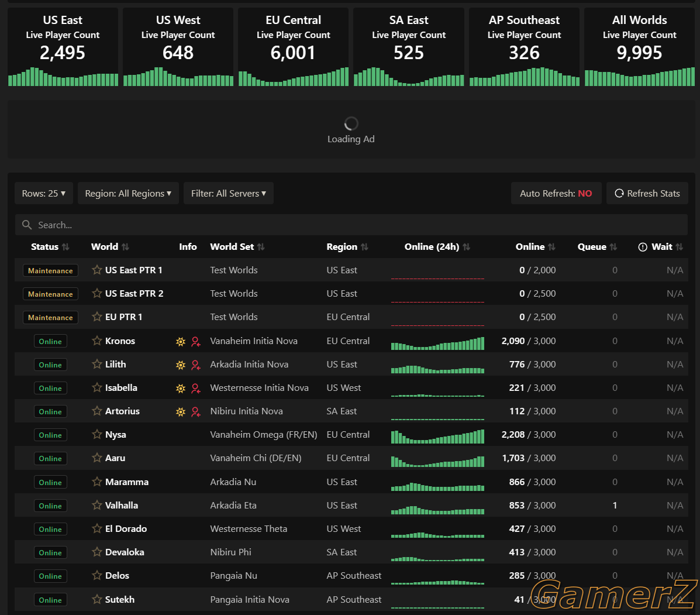Star the Isabella world
The image size is (700, 615).
97,387
